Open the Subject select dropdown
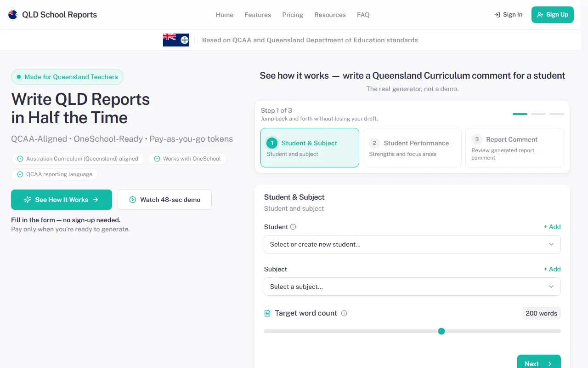 [x=412, y=287]
